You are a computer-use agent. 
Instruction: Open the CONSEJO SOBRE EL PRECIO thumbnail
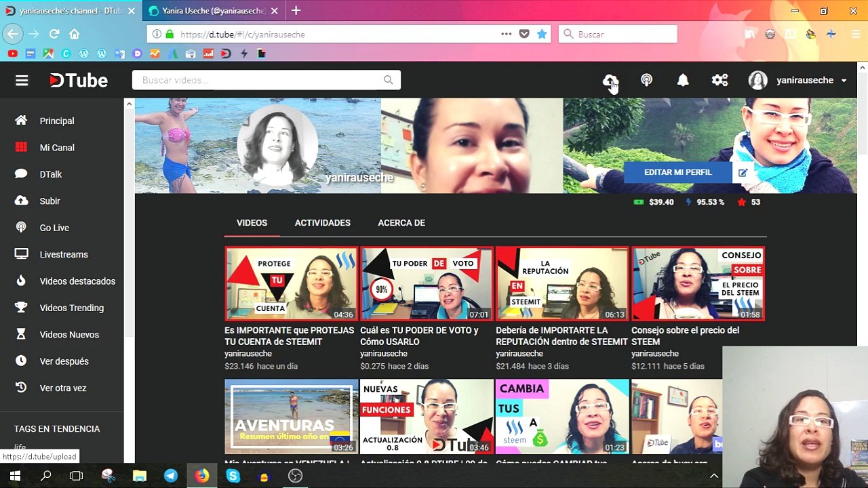click(698, 284)
